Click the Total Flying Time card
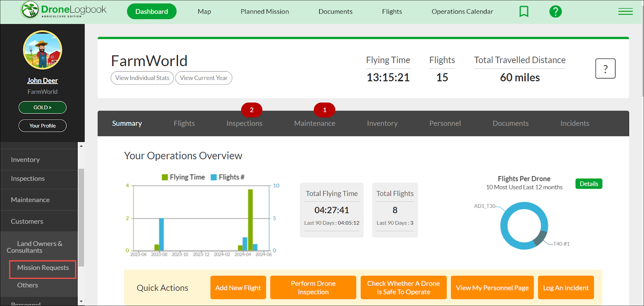 (332, 210)
